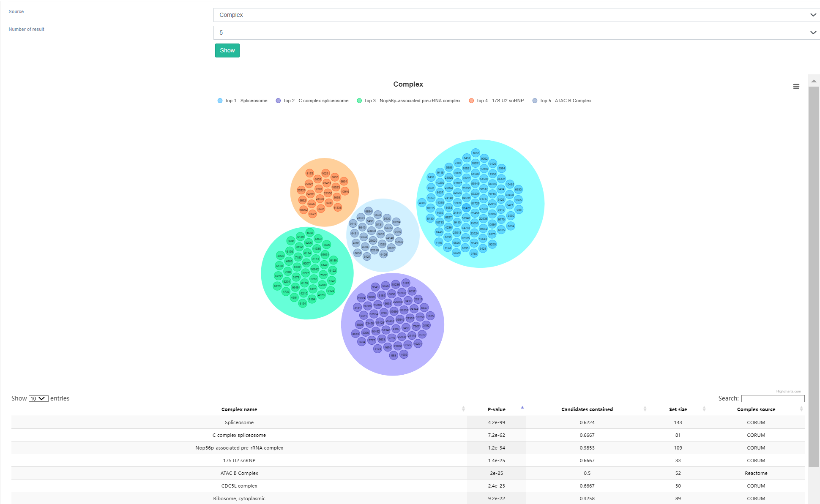Focus the table Search input field

tap(773, 399)
